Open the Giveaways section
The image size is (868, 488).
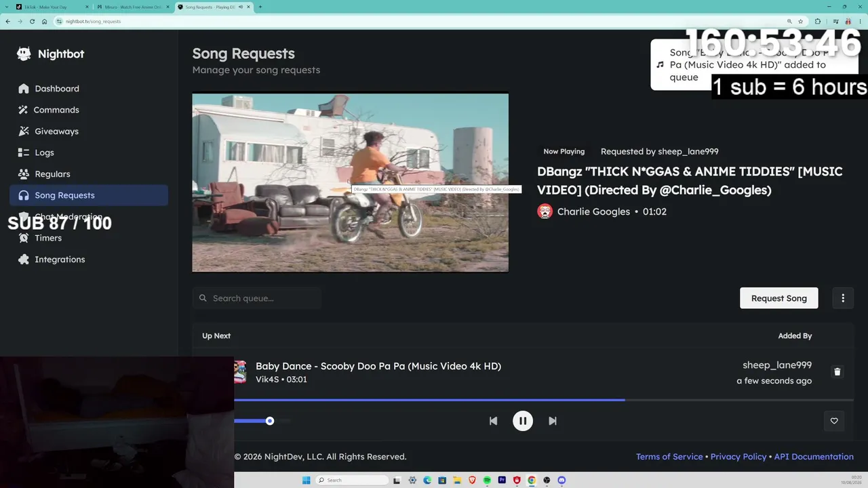[x=89, y=131]
